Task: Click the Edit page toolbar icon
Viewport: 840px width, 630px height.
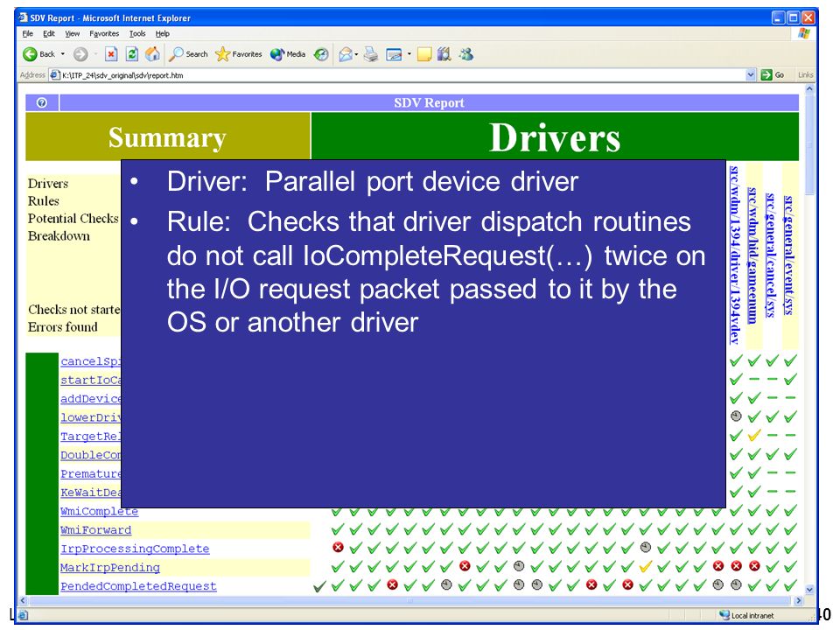Action: pos(394,54)
